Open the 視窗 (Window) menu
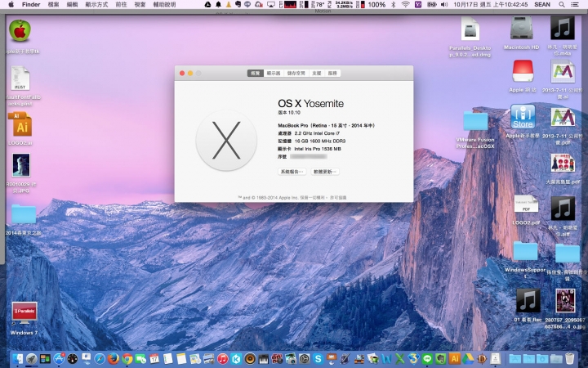 140,5
